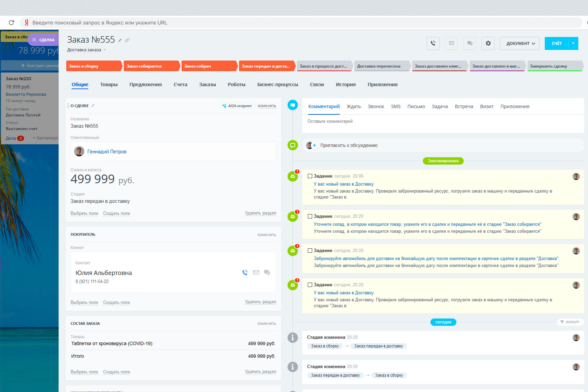Call contact Юлия Альбертовна via phone icon

[x=245, y=273]
